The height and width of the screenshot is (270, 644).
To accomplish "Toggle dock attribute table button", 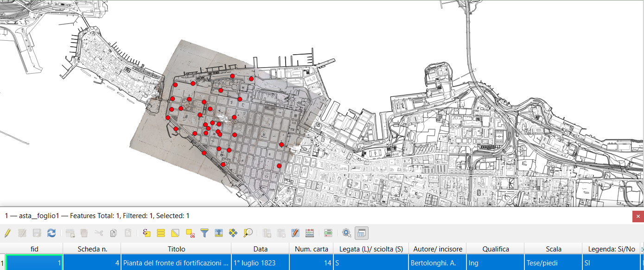I will (x=361, y=233).
